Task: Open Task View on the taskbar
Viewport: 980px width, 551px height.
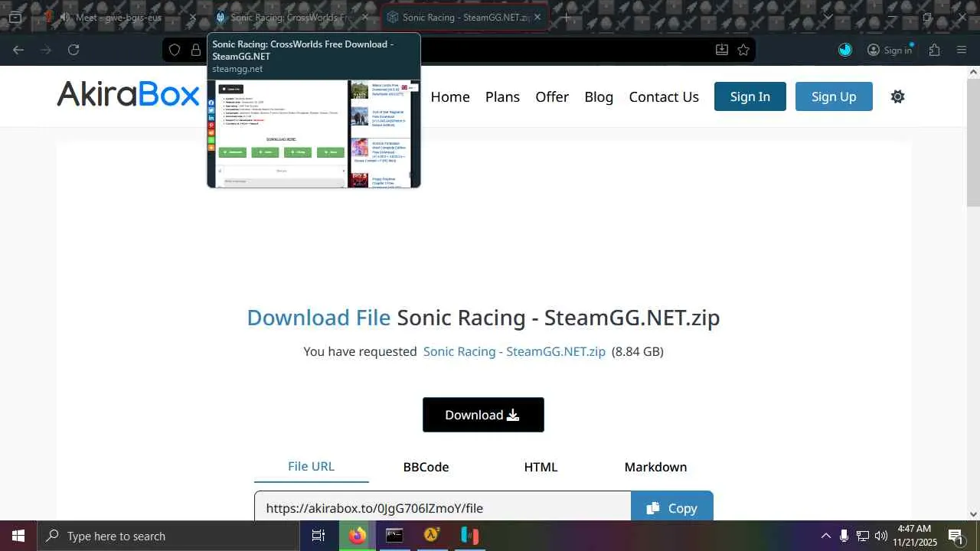Action: (318, 536)
